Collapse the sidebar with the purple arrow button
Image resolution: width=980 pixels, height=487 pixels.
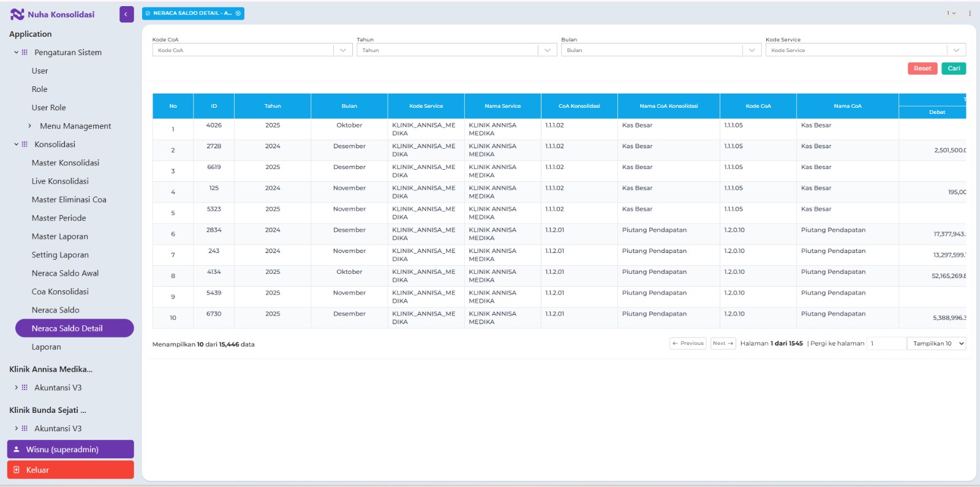point(126,14)
